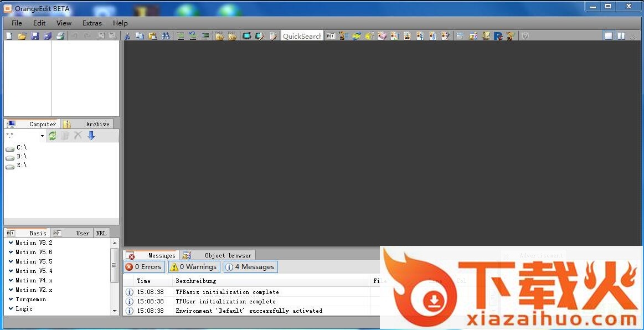
Task: Click the question mark help icon
Action: coord(525,36)
